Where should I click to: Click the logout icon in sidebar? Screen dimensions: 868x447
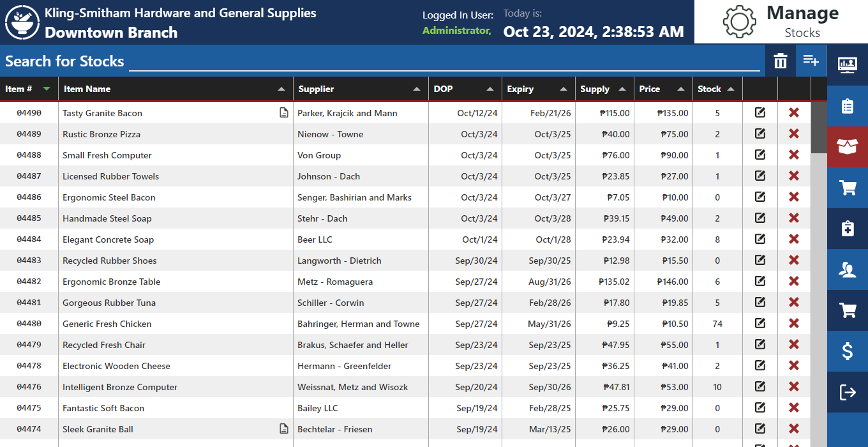(x=847, y=392)
